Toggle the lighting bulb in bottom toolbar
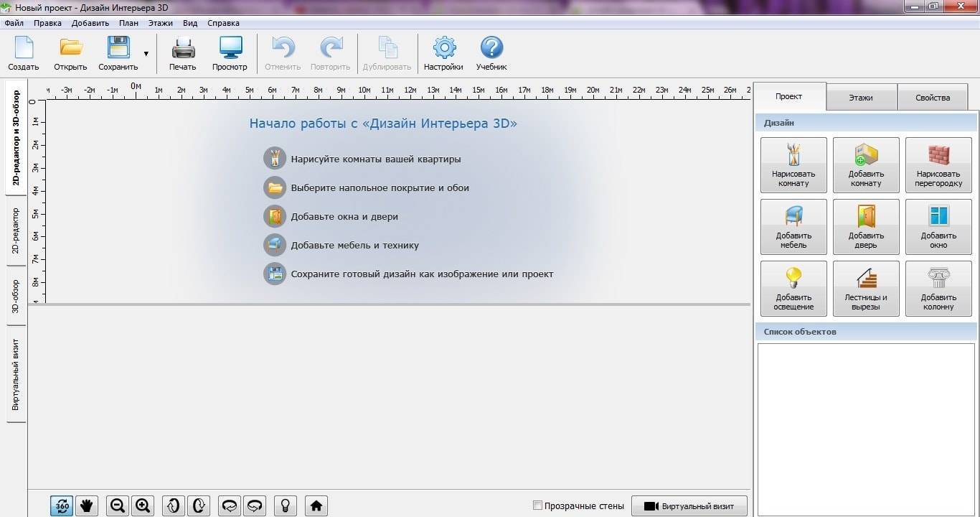Image resolution: width=980 pixels, height=517 pixels. pyautogui.click(x=285, y=506)
